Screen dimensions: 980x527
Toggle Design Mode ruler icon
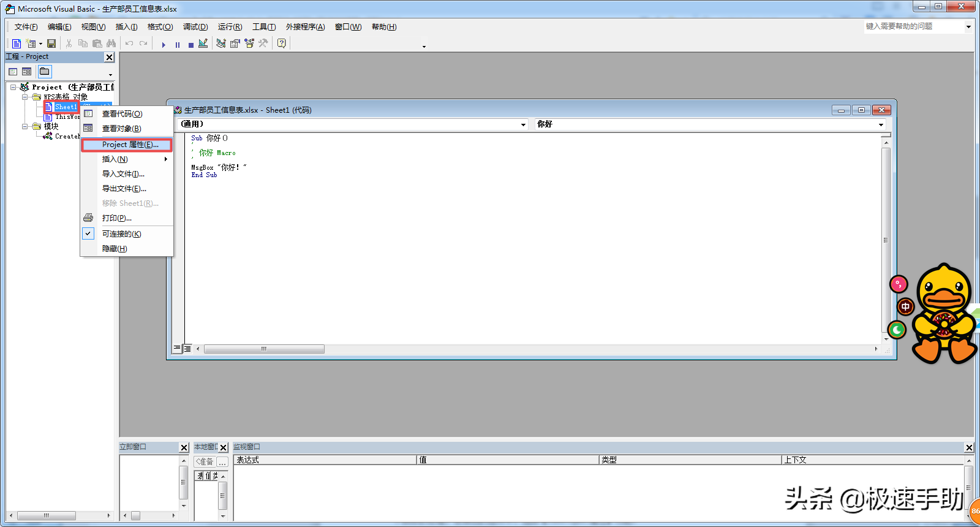203,44
